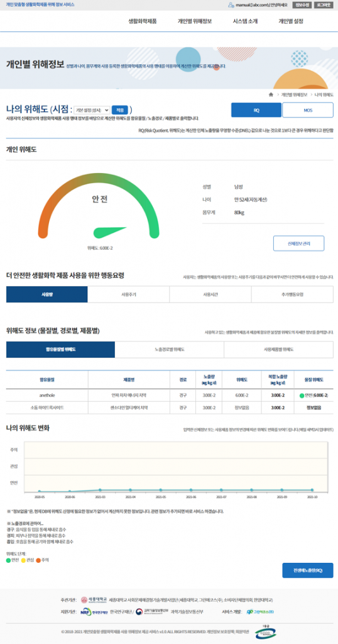The image size is (338, 644).
Task: Click the NRF logo in the footer
Action: 94,612
